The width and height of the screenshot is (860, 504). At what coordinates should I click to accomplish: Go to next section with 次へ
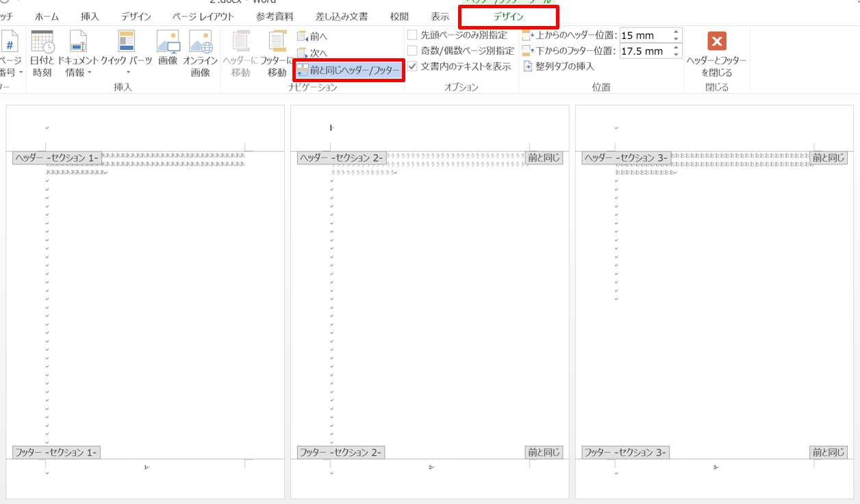tap(312, 53)
